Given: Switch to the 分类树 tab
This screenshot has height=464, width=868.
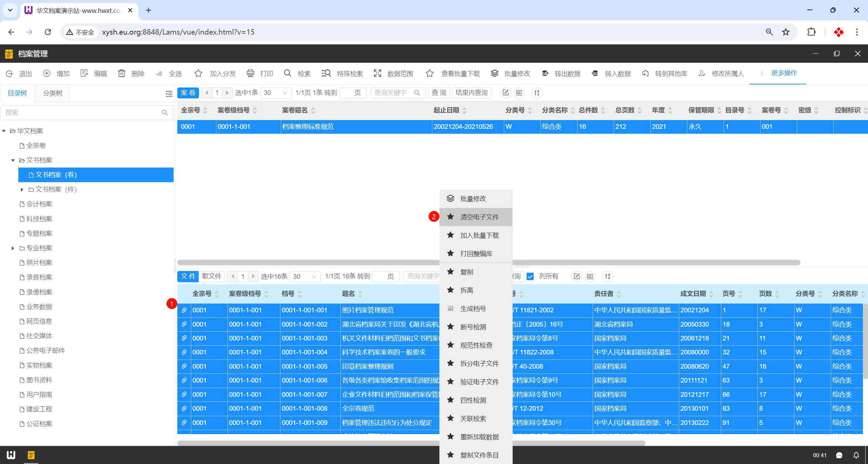Looking at the screenshot, I should [x=53, y=93].
